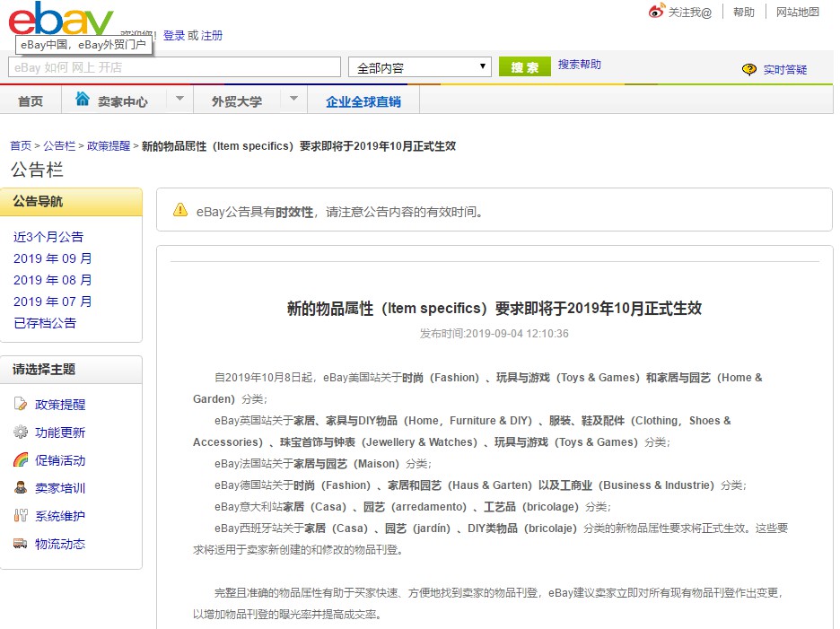Viewport: 840px width, 629px height.
Task: Click the green 搜索 button
Action: 524,67
